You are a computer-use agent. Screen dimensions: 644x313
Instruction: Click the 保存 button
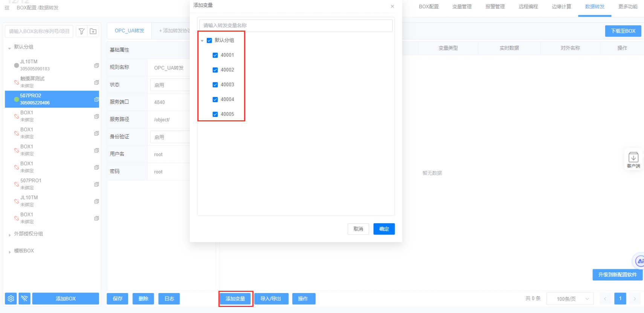pos(118,299)
